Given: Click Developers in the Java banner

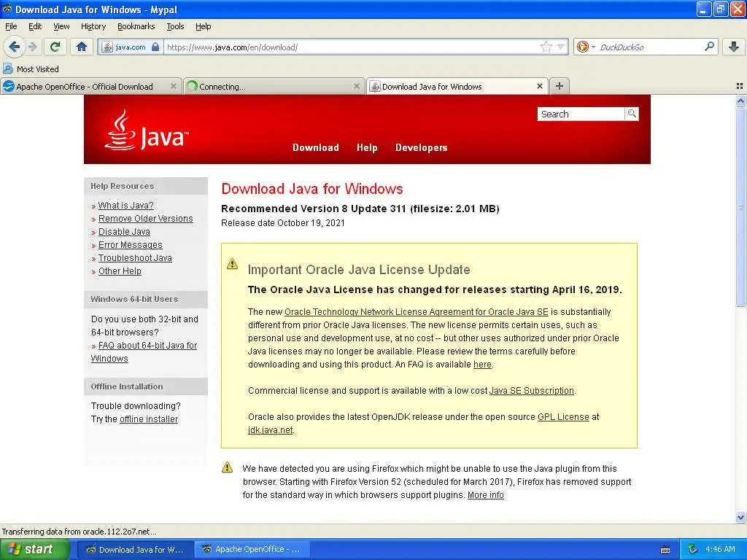Looking at the screenshot, I should 421,147.
